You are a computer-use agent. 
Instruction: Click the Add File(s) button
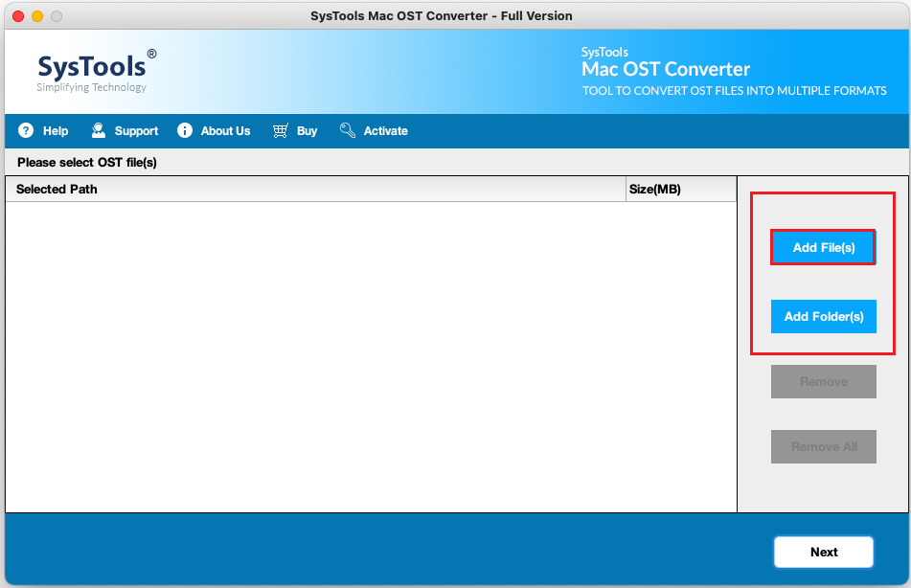point(823,247)
